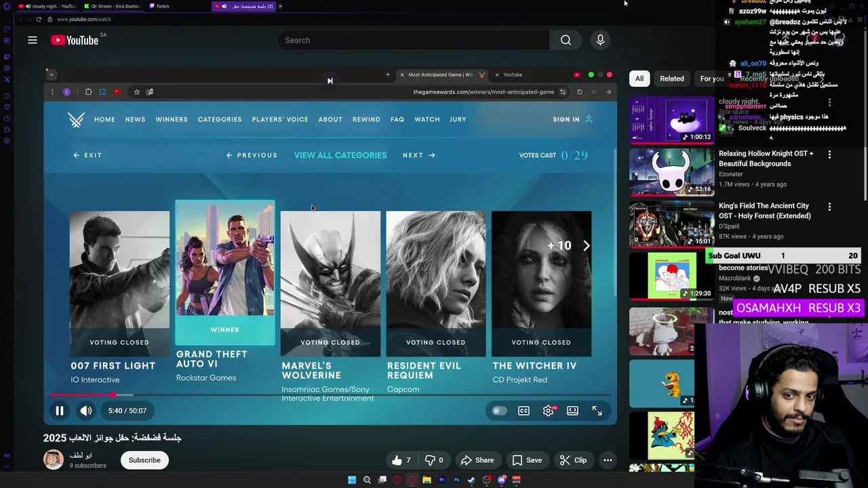Click the YouTube search input field

pyautogui.click(x=413, y=40)
